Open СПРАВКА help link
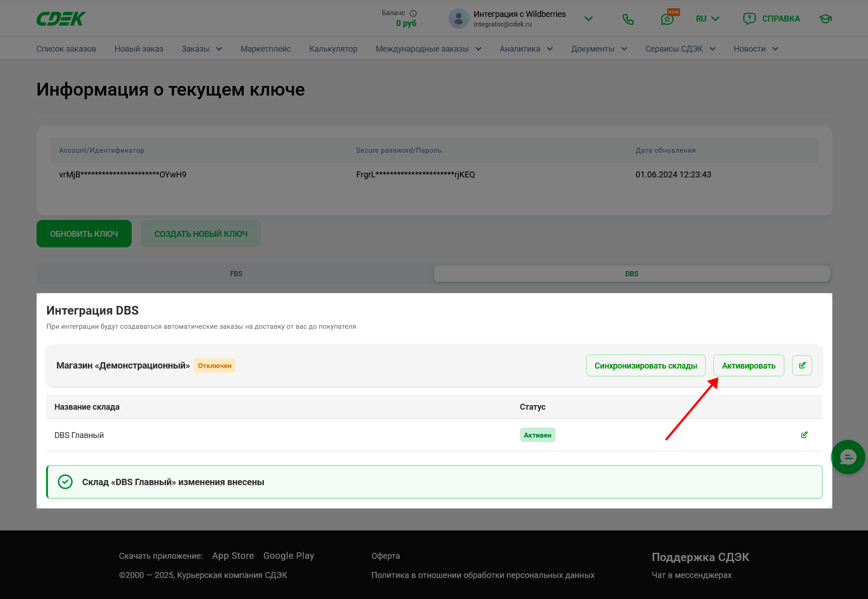 772,19
